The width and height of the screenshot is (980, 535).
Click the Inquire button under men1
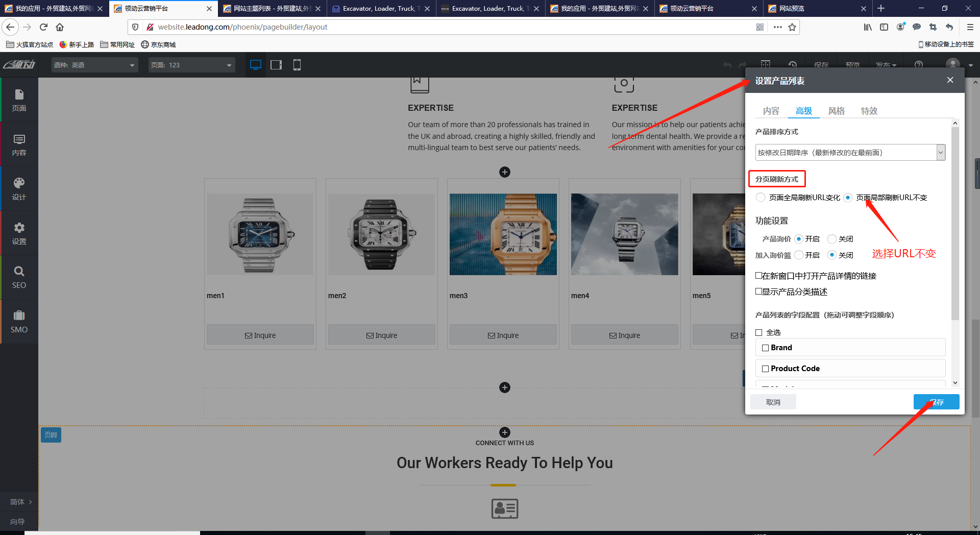[x=260, y=335]
